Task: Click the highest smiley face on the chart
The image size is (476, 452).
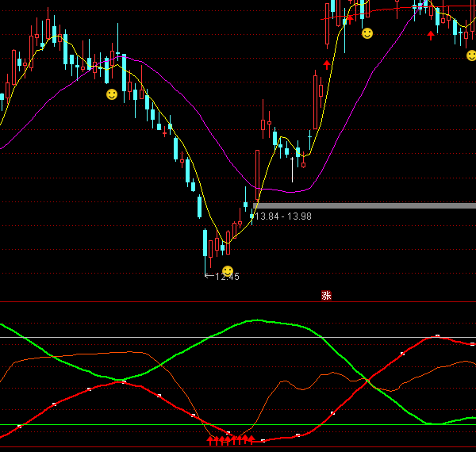Action: tap(367, 33)
